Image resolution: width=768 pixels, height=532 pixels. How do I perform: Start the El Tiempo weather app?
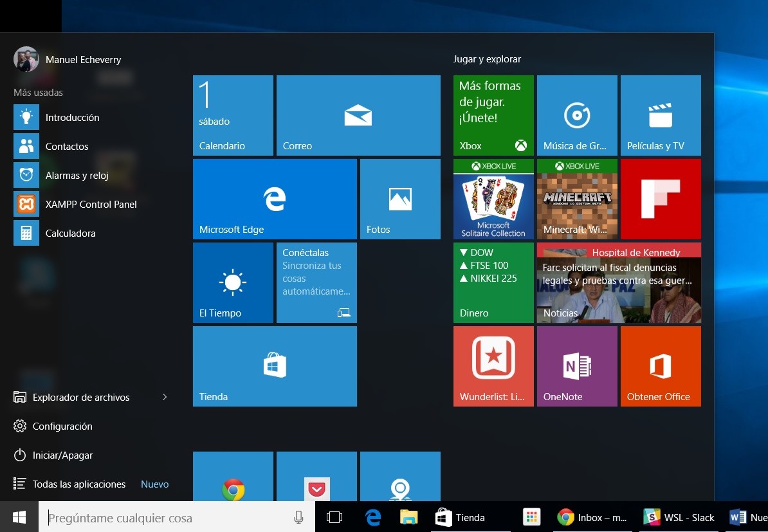(233, 282)
